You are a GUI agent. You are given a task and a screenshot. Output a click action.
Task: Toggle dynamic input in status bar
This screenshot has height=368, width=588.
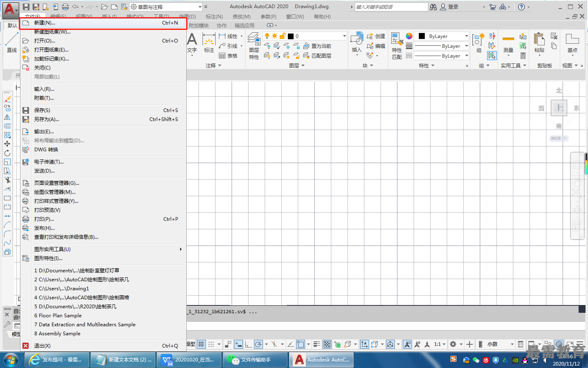pos(238,344)
